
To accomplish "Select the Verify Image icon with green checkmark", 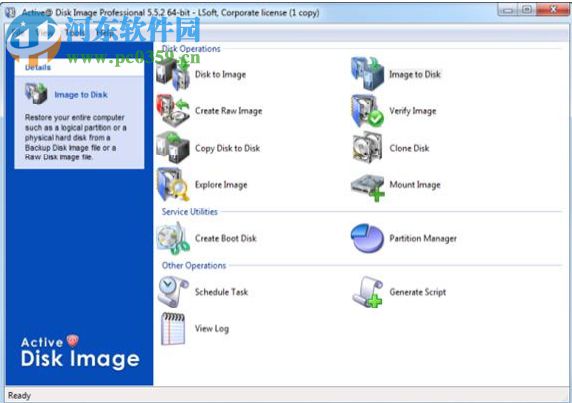I will pos(367,111).
